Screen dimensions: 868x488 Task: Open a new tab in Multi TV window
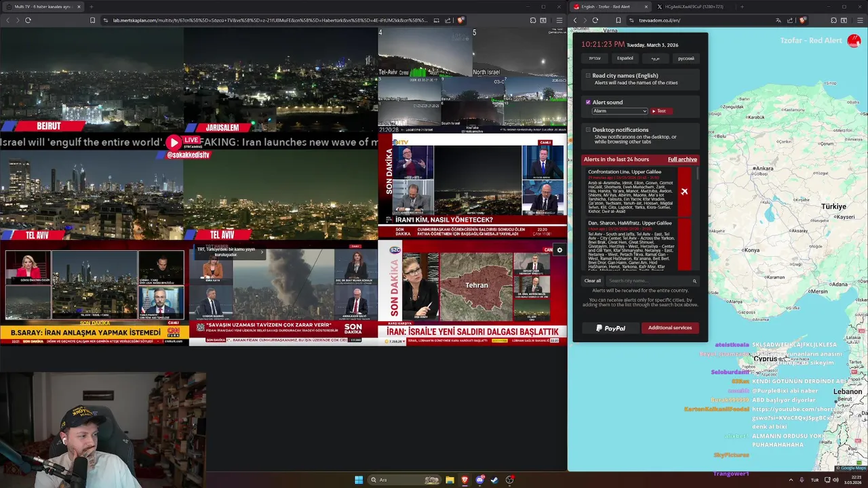pyautogui.click(x=92, y=7)
